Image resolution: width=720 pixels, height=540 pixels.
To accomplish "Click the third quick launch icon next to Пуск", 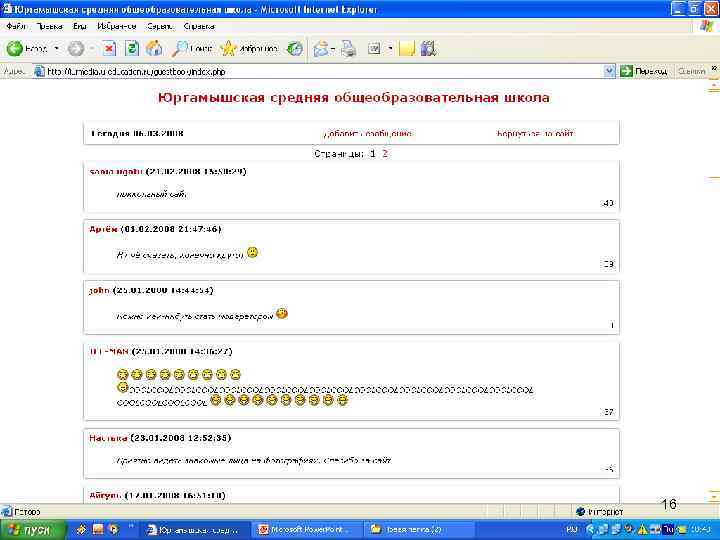I will 113,529.
